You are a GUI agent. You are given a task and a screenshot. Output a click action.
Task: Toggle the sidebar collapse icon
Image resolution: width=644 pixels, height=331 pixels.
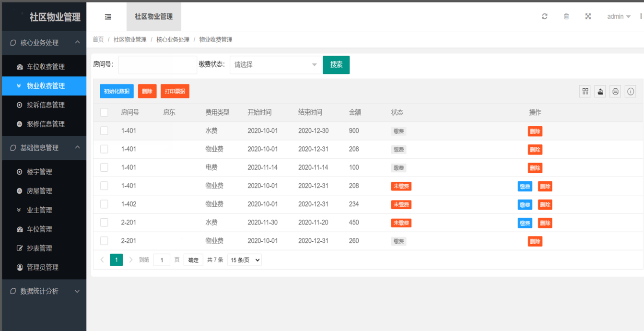(x=108, y=17)
